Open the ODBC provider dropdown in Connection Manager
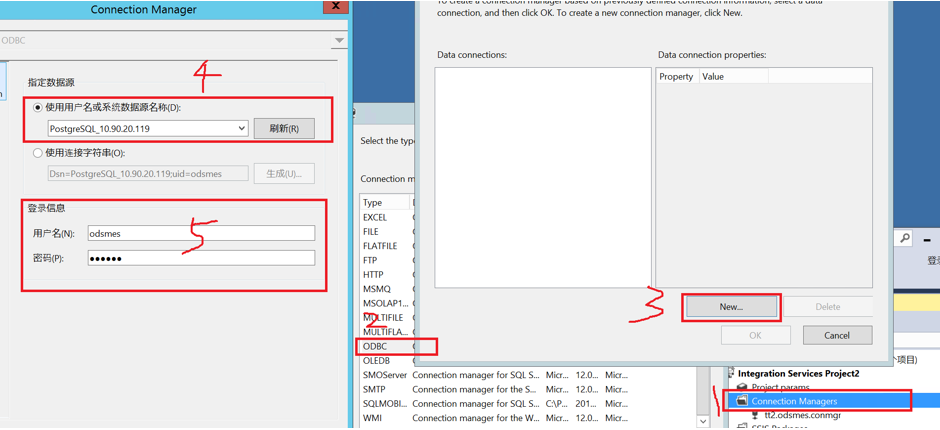 pyautogui.click(x=339, y=41)
